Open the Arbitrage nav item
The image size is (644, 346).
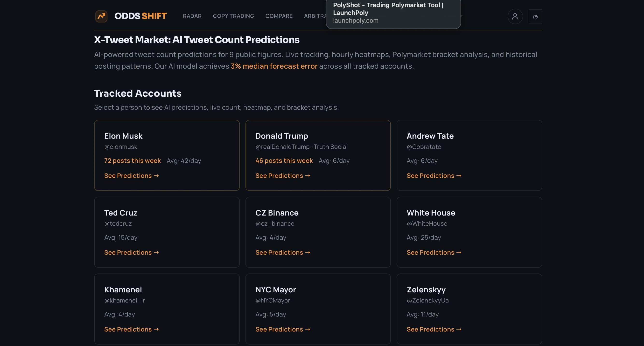pos(315,16)
